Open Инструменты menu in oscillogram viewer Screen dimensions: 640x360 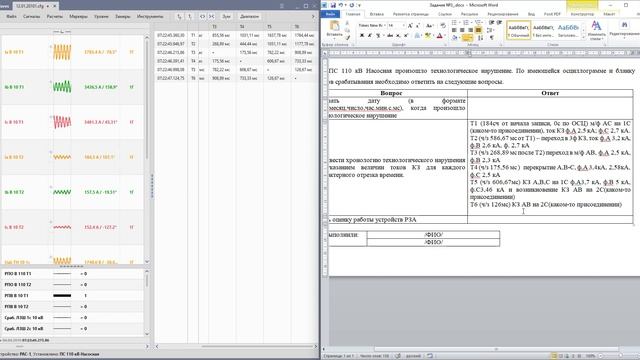click(150, 16)
